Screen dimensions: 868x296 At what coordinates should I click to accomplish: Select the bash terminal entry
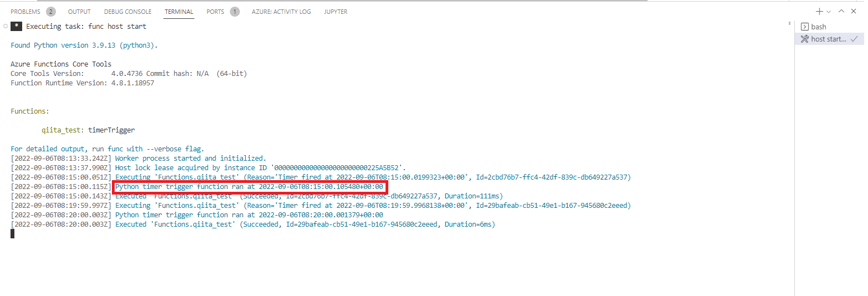[829, 27]
